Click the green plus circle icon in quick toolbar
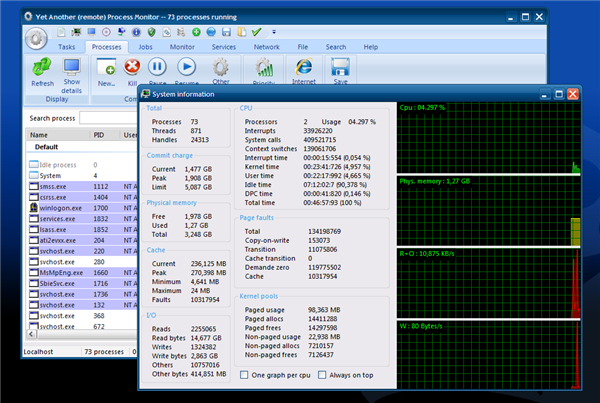The image size is (600, 403). tap(196, 32)
